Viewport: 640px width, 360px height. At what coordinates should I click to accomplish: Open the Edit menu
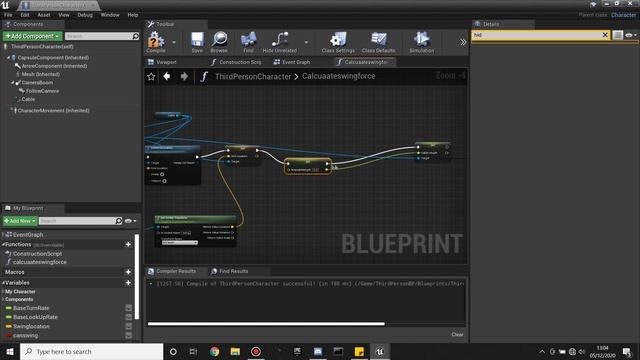tap(25, 15)
